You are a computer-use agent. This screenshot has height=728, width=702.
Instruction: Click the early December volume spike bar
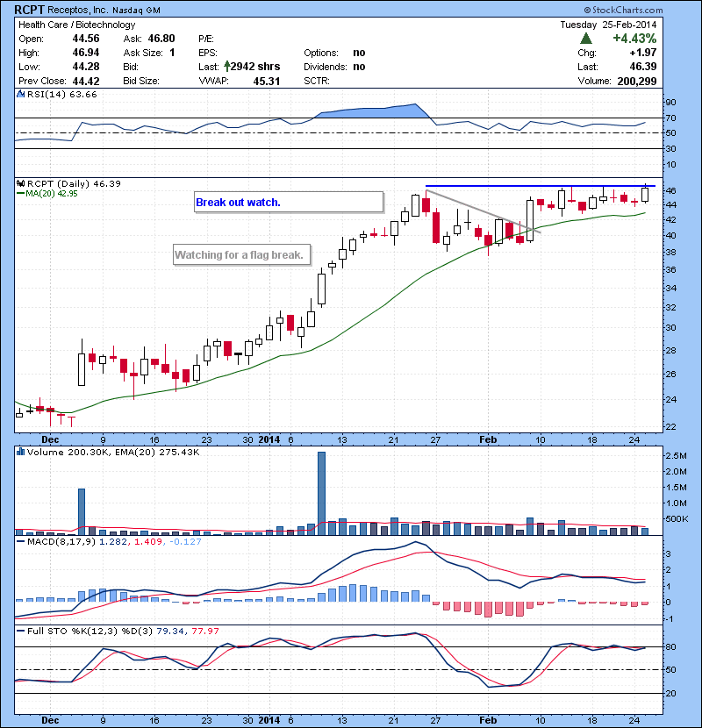(82, 512)
